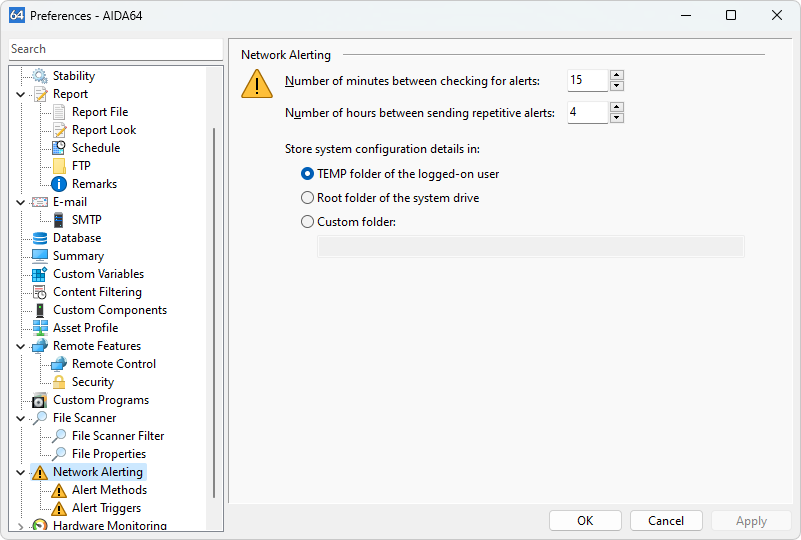This screenshot has height=540, width=801.
Task: Click the tree panel vertical scrollbar
Action: pyautogui.click(x=214, y=313)
